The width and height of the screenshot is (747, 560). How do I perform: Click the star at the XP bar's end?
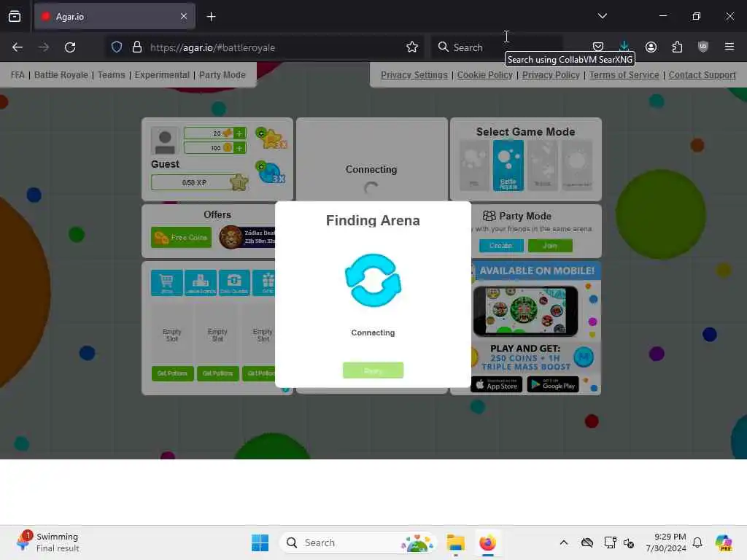(239, 182)
